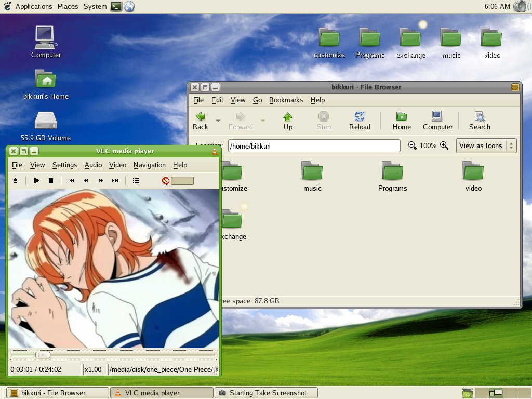
Task: Click VLC rewind (slower) button
Action: (86, 181)
